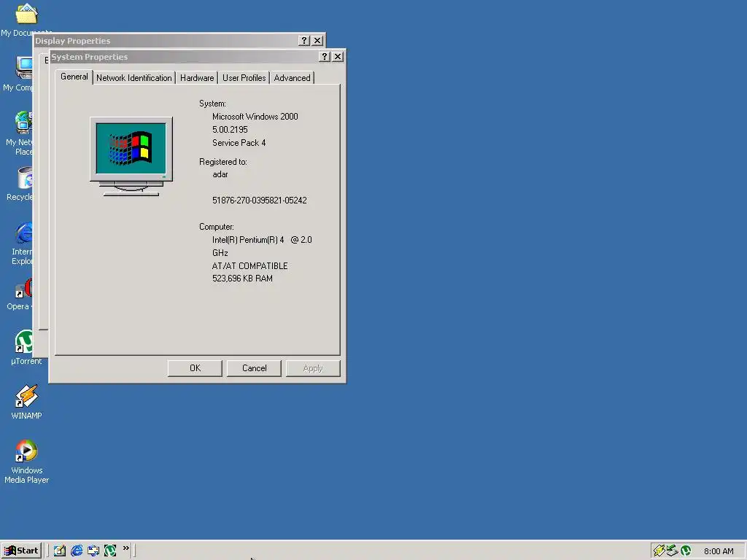Open the Start menu
747x560 pixels.
[x=21, y=551]
